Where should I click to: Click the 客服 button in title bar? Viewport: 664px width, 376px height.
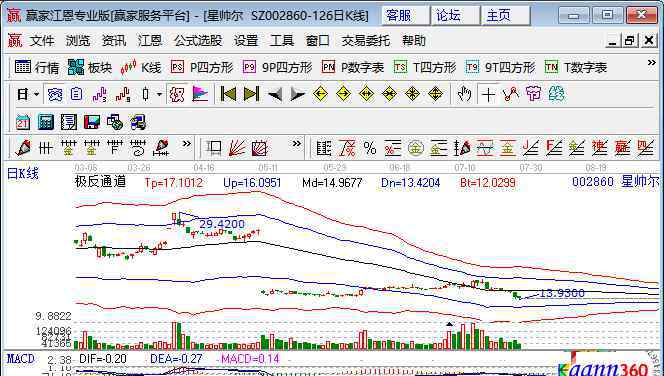coord(405,16)
